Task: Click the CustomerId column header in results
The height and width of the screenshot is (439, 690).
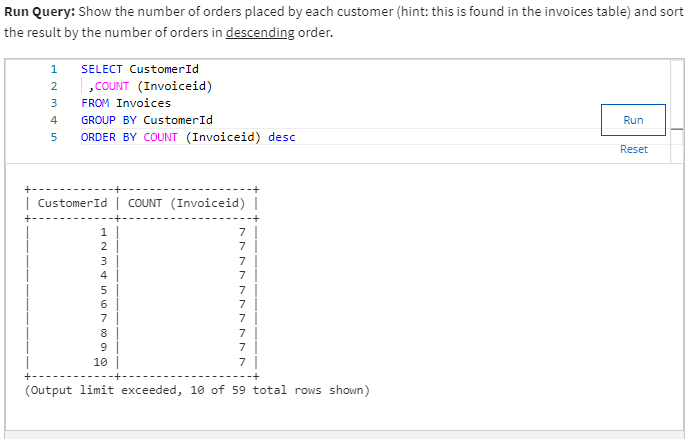Action: point(72,203)
